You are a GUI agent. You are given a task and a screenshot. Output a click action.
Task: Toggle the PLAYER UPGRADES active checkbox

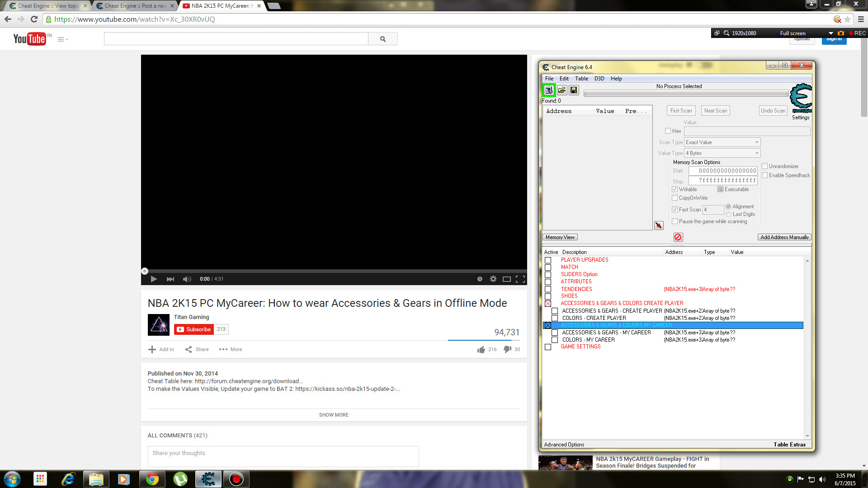(x=548, y=260)
